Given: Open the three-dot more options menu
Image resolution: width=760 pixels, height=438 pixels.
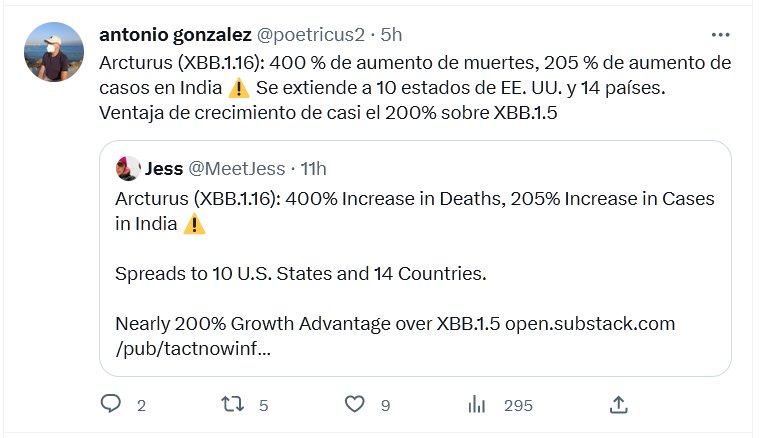Looking at the screenshot, I should [721, 34].
